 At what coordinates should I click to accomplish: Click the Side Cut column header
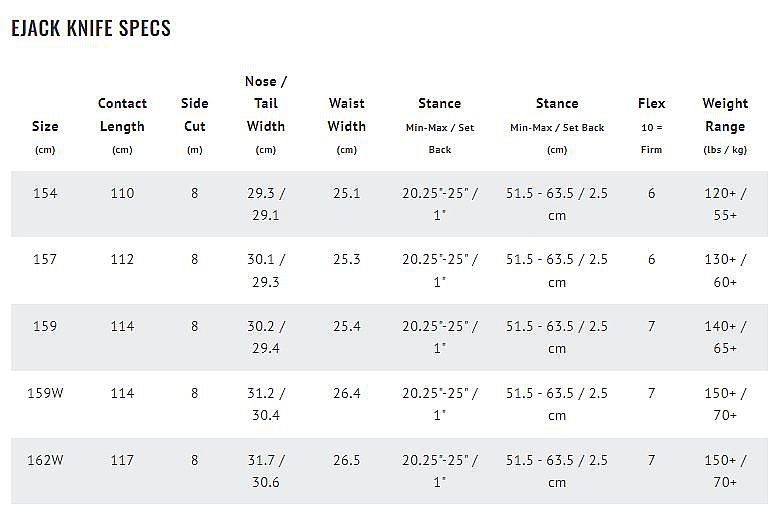point(195,115)
